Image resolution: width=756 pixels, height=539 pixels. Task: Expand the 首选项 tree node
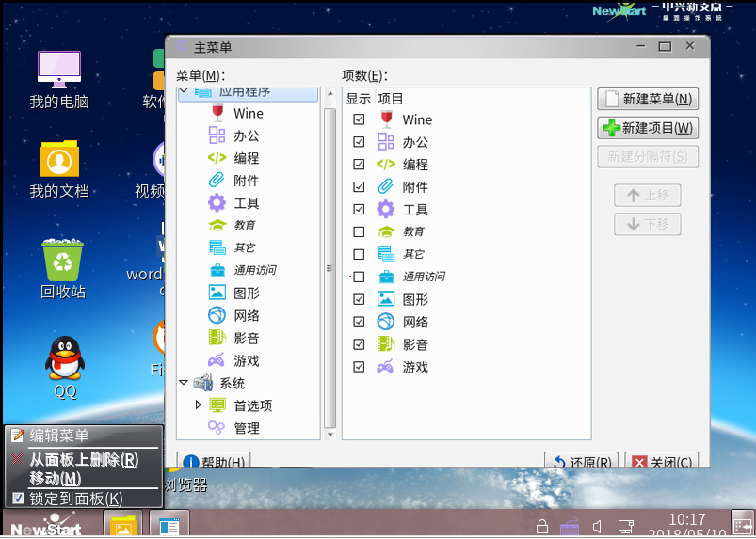click(198, 404)
